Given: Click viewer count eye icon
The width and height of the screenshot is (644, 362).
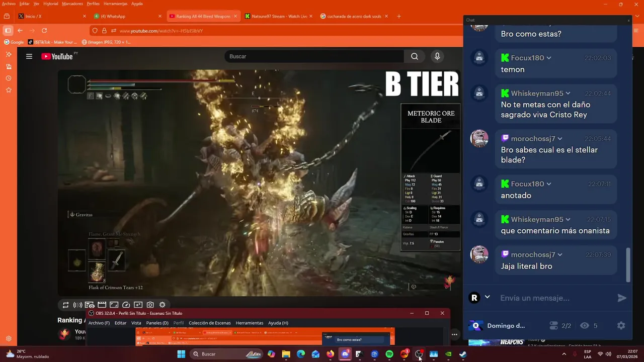Looking at the screenshot, I should point(584,326).
